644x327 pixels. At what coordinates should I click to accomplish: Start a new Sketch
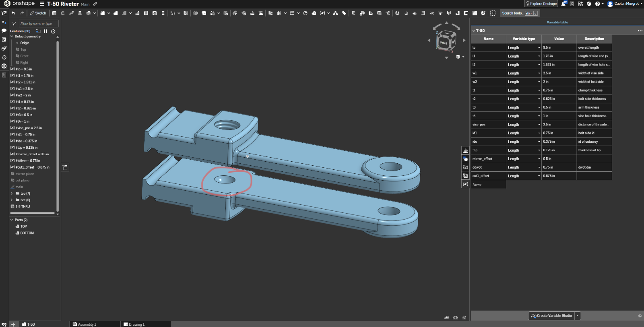tap(38, 13)
